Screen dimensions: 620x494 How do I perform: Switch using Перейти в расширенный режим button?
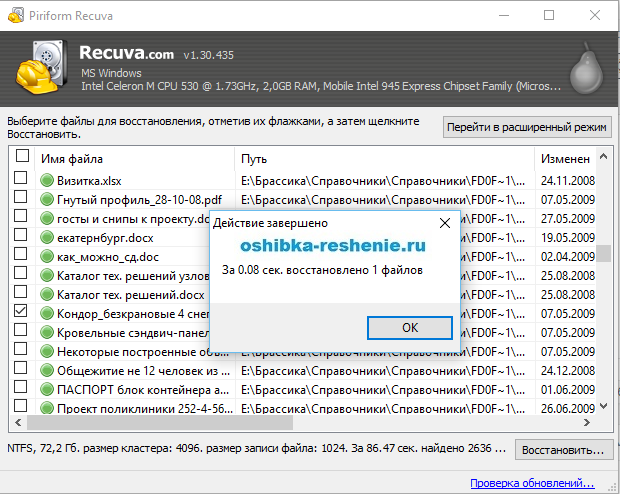click(527, 127)
